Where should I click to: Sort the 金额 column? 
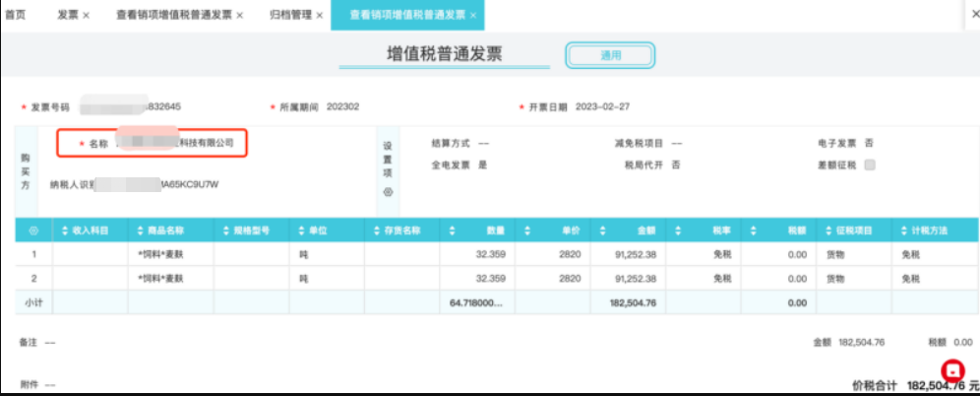pyautogui.click(x=603, y=230)
